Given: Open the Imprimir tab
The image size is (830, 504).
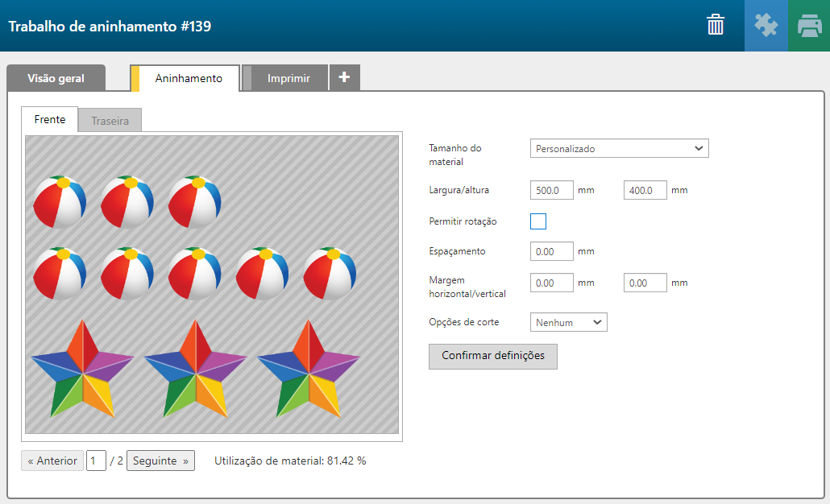Looking at the screenshot, I should click(x=288, y=78).
